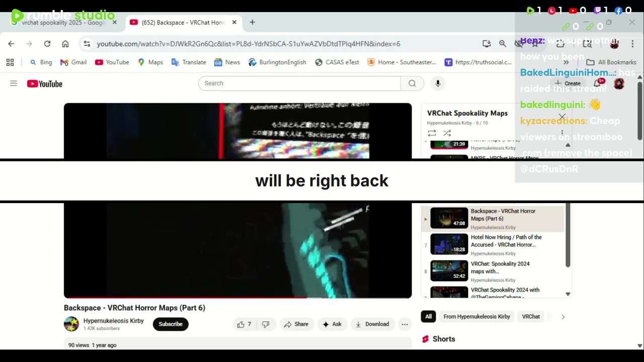Open Translate bookmark
This screenshot has width=644, height=362.
[x=189, y=62]
